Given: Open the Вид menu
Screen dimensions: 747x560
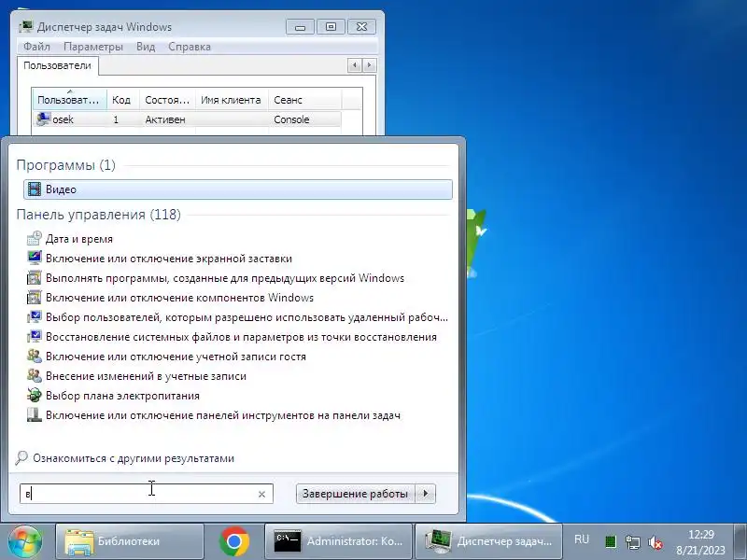Looking at the screenshot, I should click(x=146, y=47).
